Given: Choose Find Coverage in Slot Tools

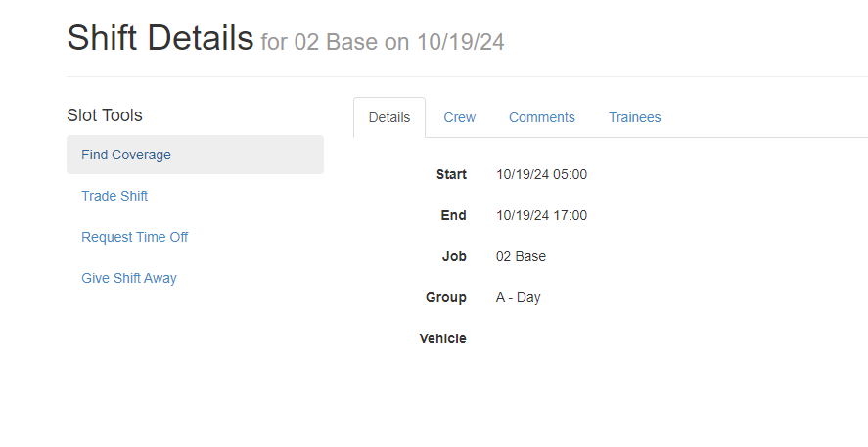Looking at the screenshot, I should (x=126, y=155).
